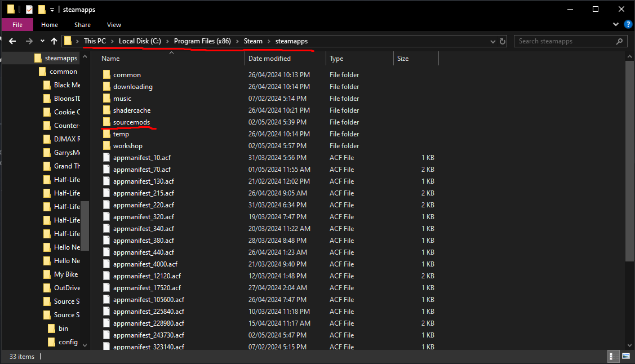Image resolution: width=635 pixels, height=364 pixels.
Task: Expand the ribbon with the chevron
Action: click(x=616, y=25)
